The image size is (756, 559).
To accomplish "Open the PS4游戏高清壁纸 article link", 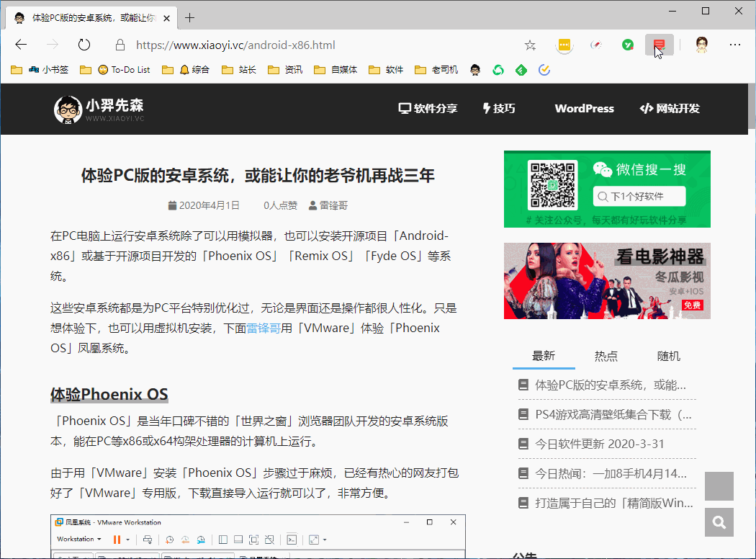I will tap(613, 414).
